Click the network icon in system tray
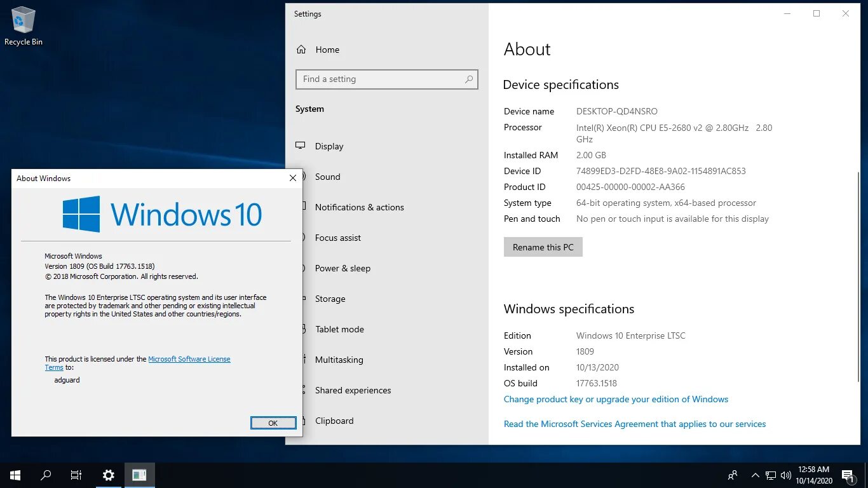The width and height of the screenshot is (868, 488). [771, 475]
